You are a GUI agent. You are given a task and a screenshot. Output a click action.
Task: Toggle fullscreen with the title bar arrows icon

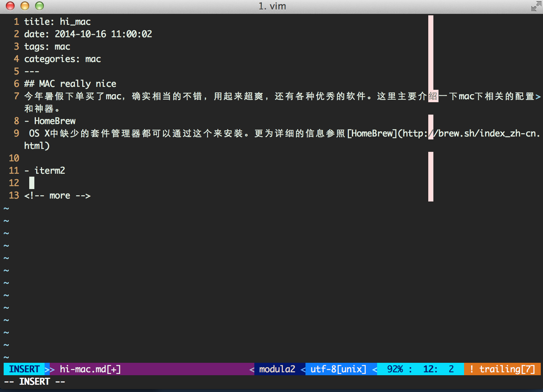536,6
